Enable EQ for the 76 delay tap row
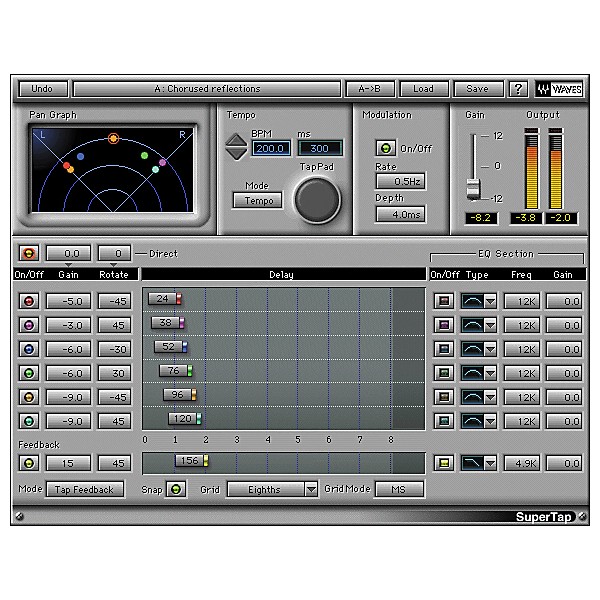The image size is (600, 600). pos(444,373)
